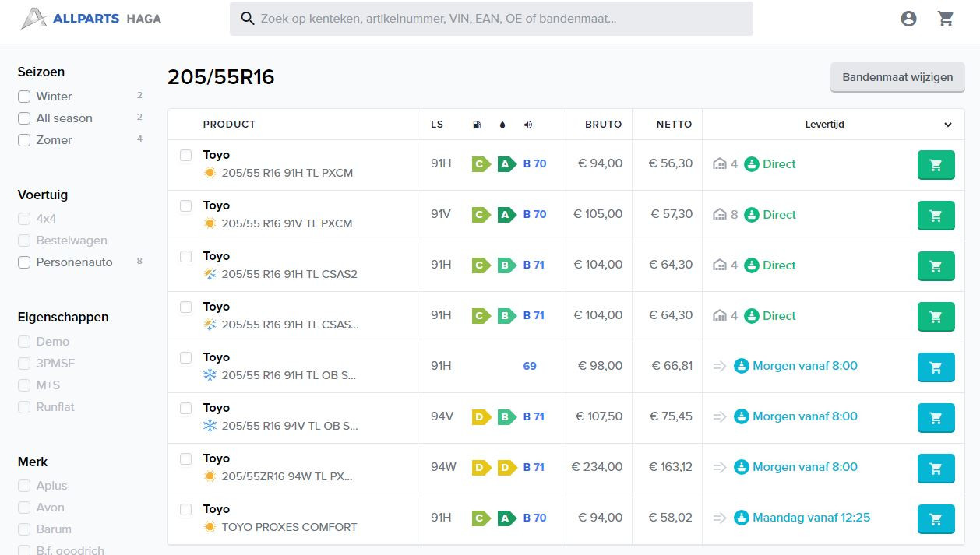Viewport: 980px width, 555px height.
Task: Add Toyo €66,81 winter tyre to cart
Action: click(x=936, y=367)
